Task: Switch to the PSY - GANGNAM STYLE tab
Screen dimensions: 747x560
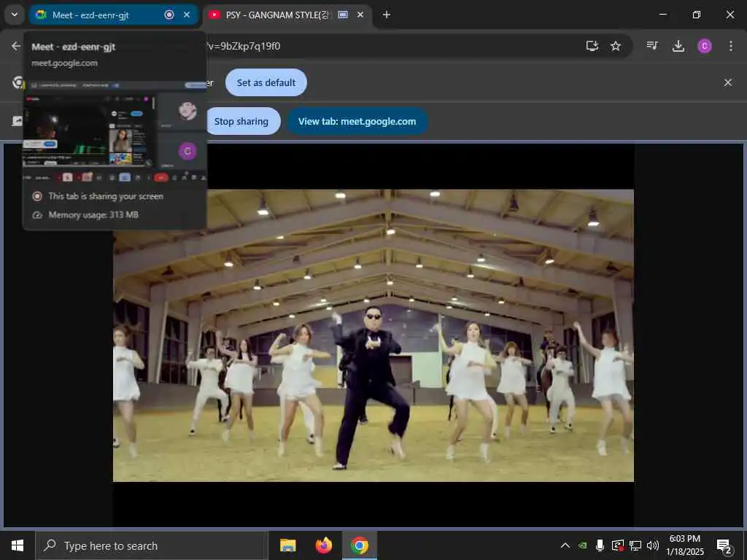Action: 287,15
